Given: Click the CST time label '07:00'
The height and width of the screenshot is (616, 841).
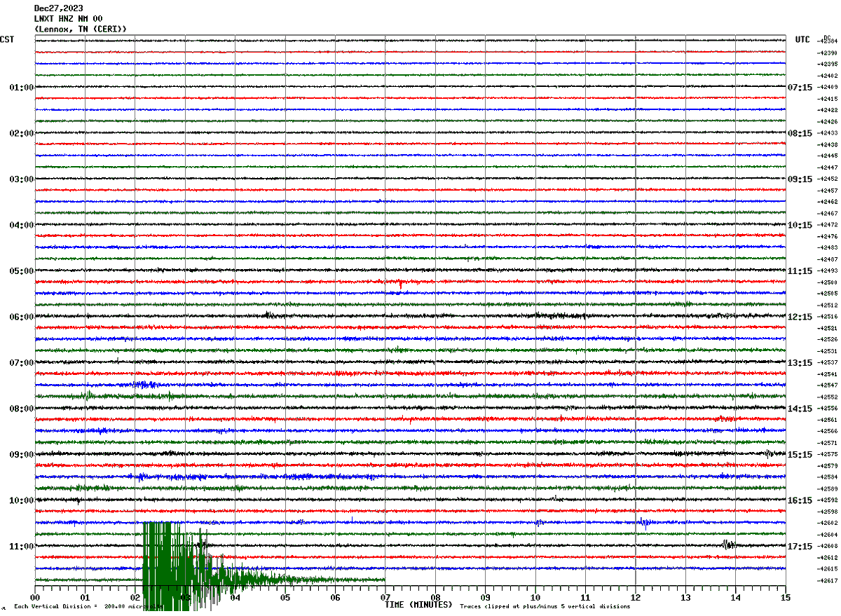Looking at the screenshot, I should coord(21,363).
